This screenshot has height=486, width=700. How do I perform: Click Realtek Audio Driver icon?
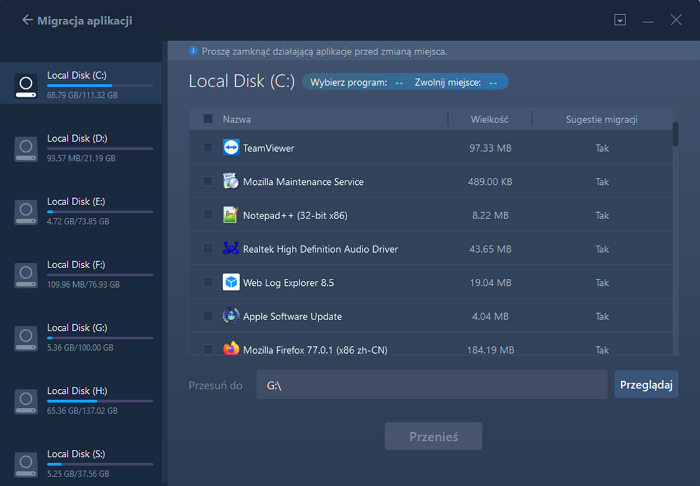231,249
